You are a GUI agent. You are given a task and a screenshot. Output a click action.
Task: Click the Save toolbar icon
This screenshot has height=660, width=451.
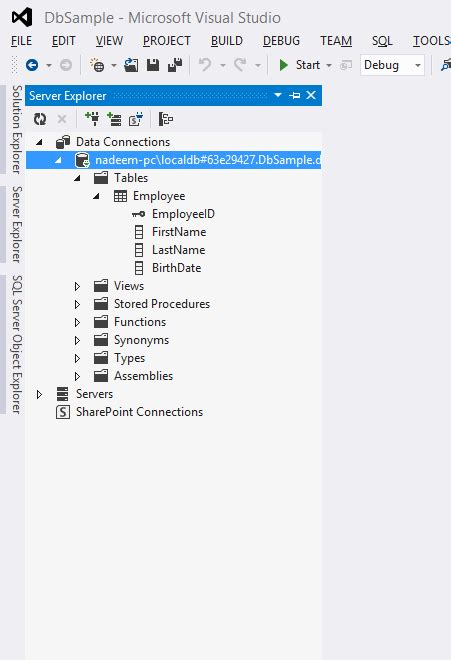pyautogui.click(x=153, y=65)
